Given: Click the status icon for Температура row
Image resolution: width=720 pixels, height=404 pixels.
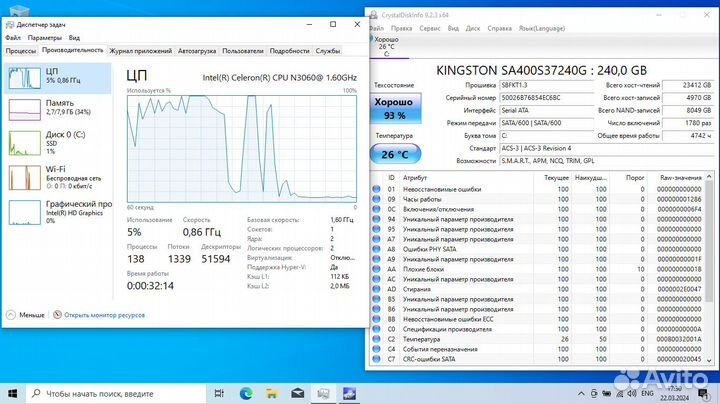Looking at the screenshot, I should point(377,339).
